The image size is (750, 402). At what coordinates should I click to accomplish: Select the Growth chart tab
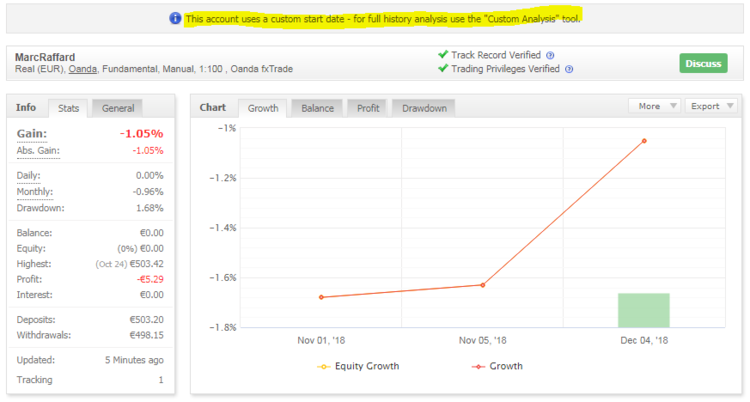(x=263, y=108)
